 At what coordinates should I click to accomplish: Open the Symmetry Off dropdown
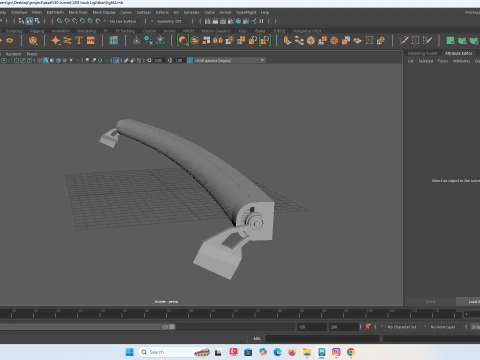(169, 21)
